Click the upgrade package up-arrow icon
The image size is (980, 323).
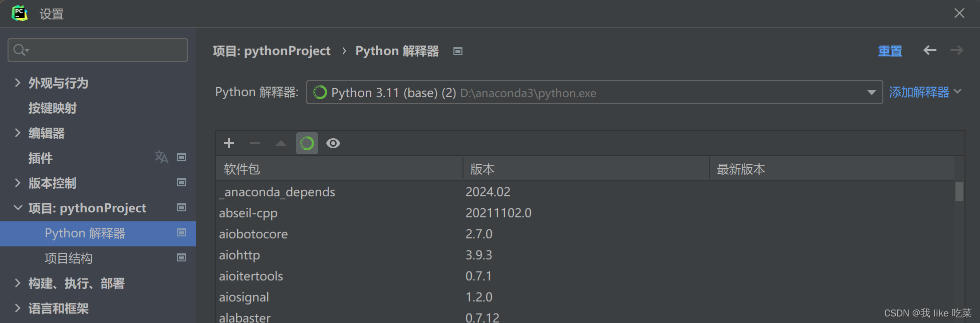[281, 143]
